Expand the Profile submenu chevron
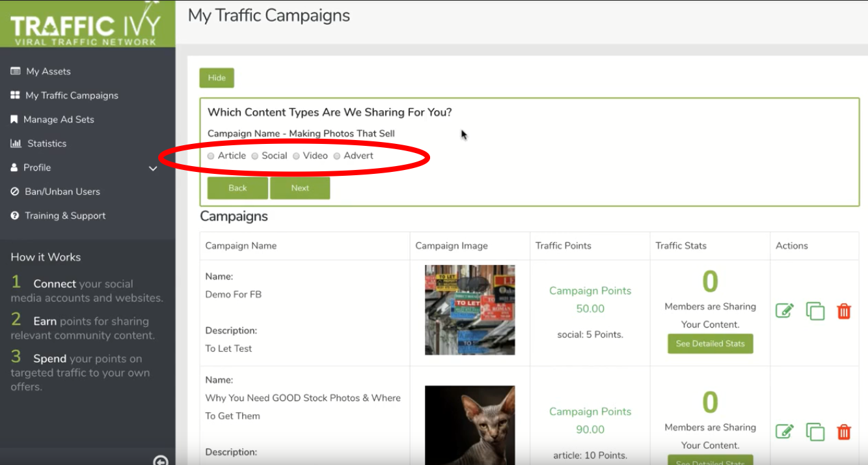Screen dimensions: 868x465 coord(154,169)
